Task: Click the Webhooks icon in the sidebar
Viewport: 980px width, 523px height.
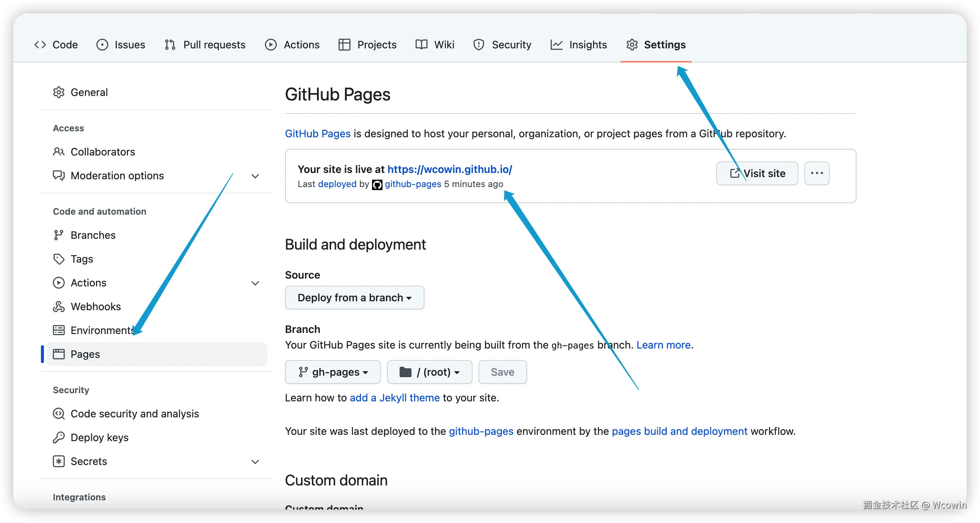Action: pos(58,307)
